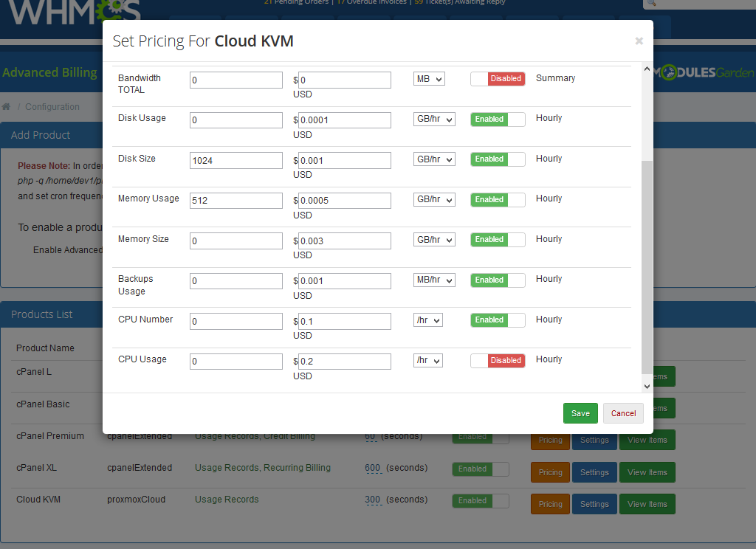Toggle CPU Usage Disabled switch
The width and height of the screenshot is (756, 549).
(498, 361)
